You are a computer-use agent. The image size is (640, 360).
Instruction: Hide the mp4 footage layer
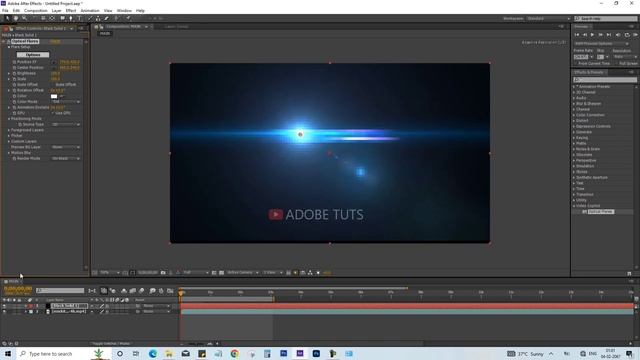point(4,311)
